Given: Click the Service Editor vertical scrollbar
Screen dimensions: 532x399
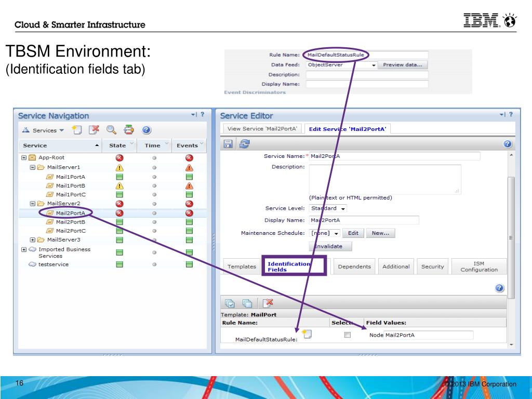Looking at the screenshot, I should tap(511, 237).
